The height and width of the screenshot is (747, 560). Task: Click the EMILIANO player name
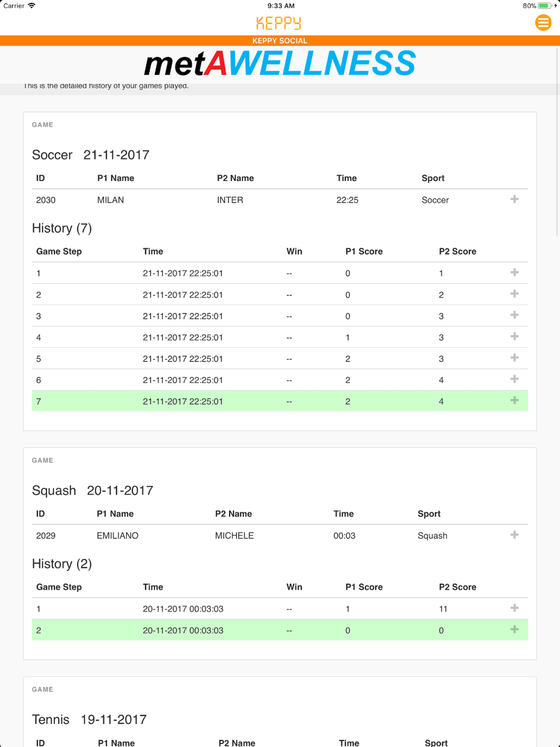coord(118,535)
